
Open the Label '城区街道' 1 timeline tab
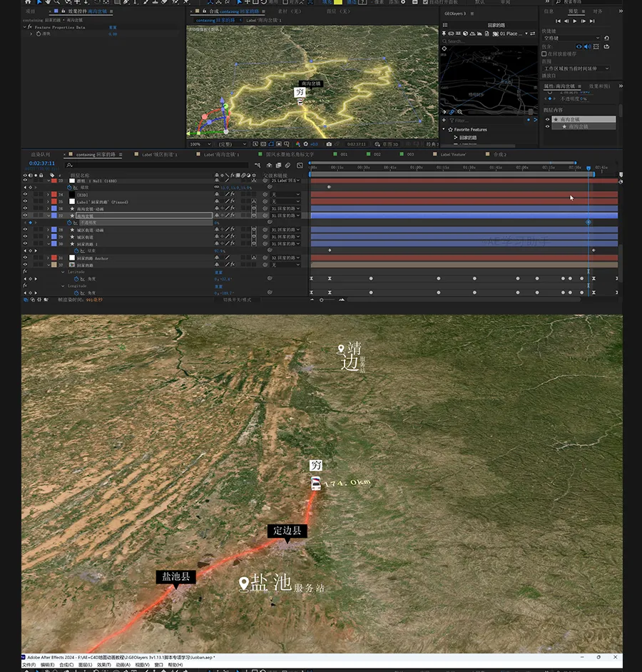click(x=159, y=154)
